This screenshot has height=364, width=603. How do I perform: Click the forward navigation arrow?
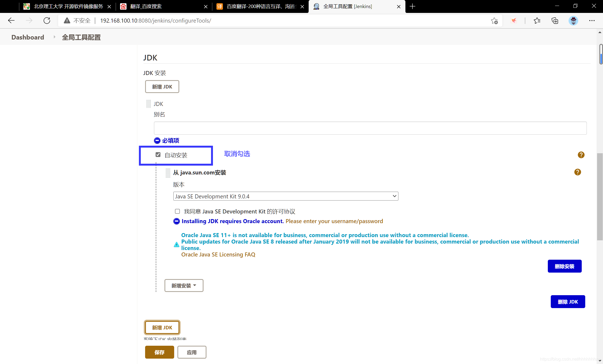click(x=29, y=21)
